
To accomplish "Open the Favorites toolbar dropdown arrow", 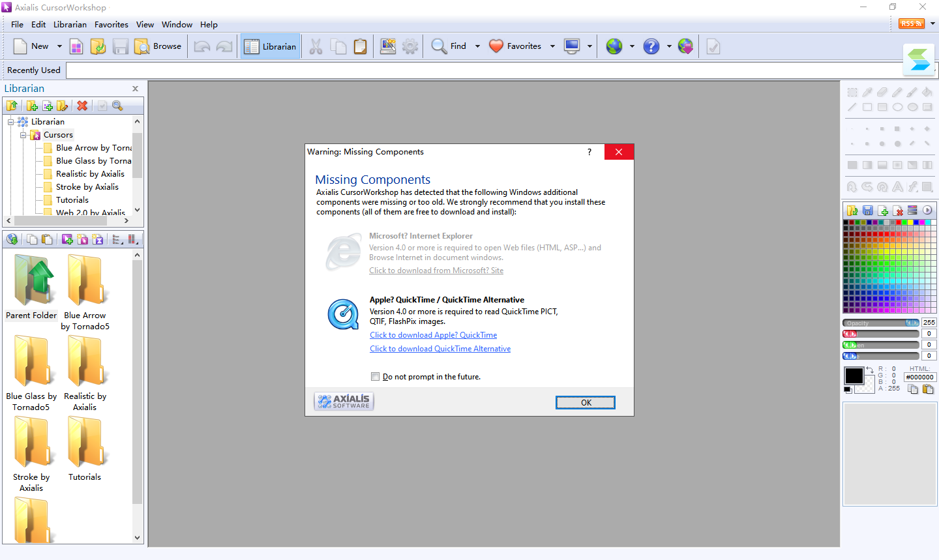I will 552,46.
